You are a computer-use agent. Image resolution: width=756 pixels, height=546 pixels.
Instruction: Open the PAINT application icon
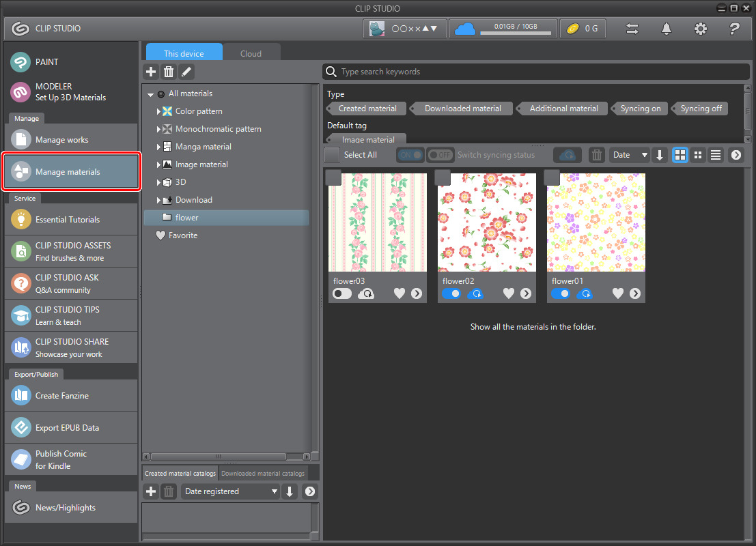[x=20, y=62]
